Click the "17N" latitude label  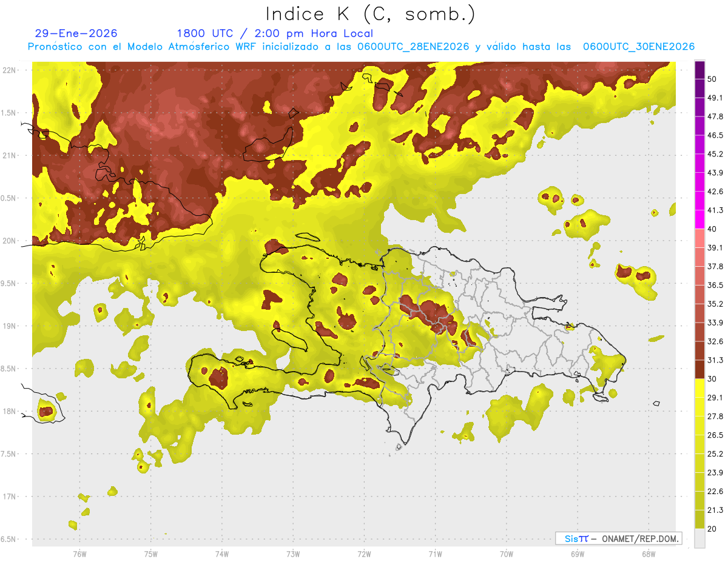click(9, 497)
